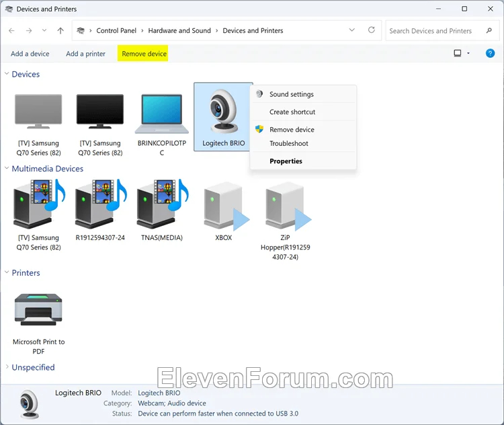Collapse the Printers group
The image size is (504, 425).
(x=7, y=272)
